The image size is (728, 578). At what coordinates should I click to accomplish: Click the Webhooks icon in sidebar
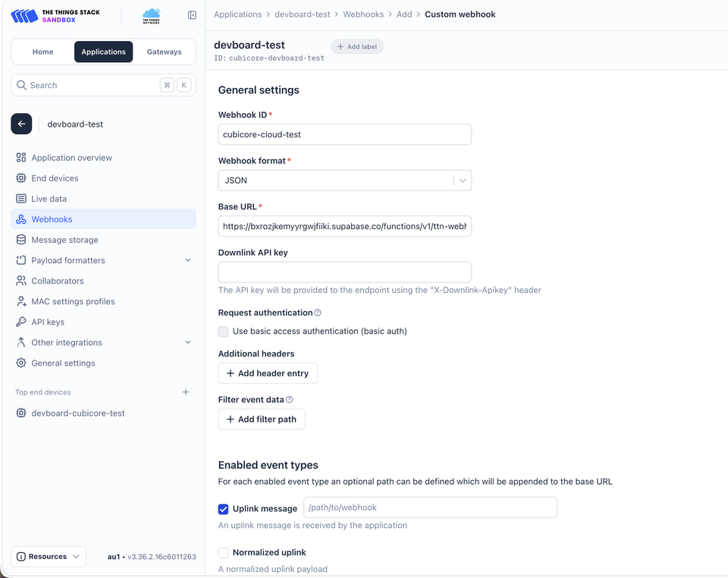point(21,219)
